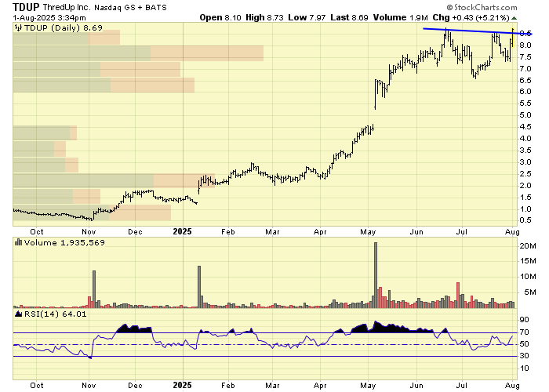Click the Volume 1.9M value in the header
This screenshot has height=392, width=549.
point(400,17)
